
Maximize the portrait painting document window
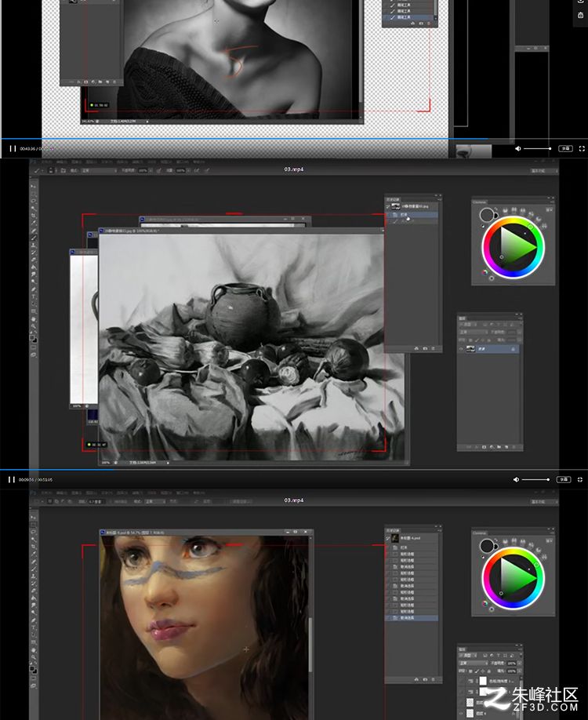click(x=296, y=532)
